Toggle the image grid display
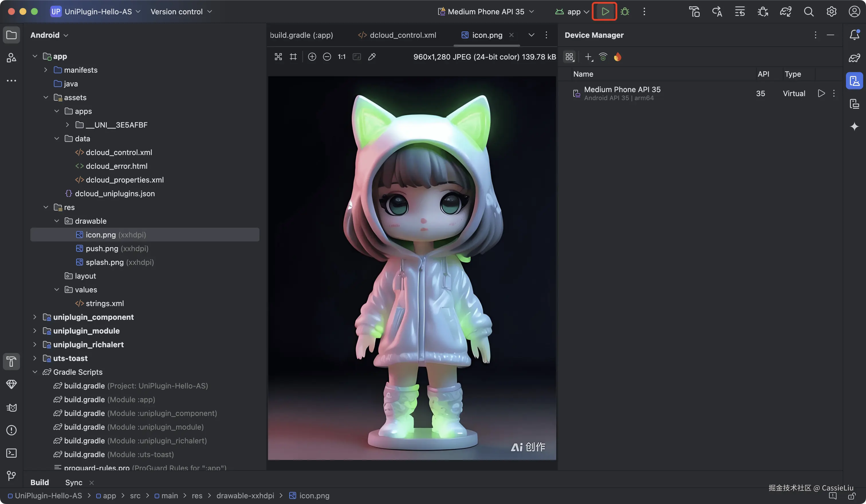Screen dimensions: 866x504 (293, 57)
